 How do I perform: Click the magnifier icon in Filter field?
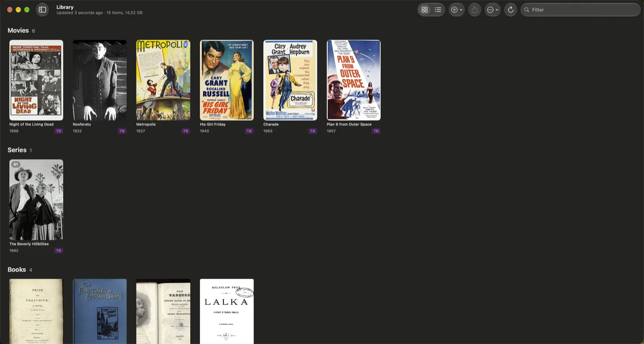(x=526, y=10)
